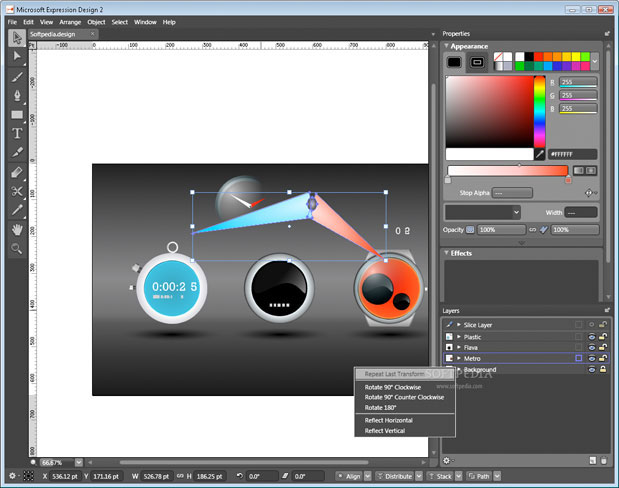619x488 pixels.
Task: Choose Rotate 90° Clockwise from context menu
Action: tap(393, 387)
